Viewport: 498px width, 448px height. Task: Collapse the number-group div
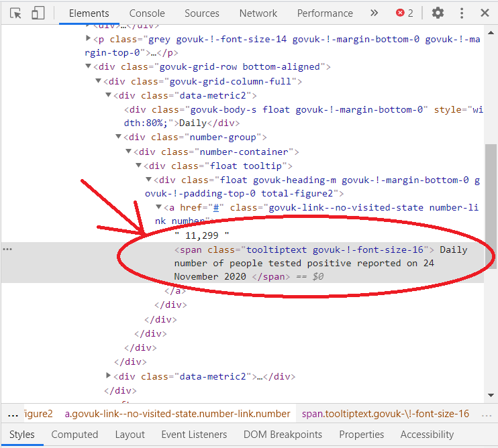pyautogui.click(x=119, y=136)
